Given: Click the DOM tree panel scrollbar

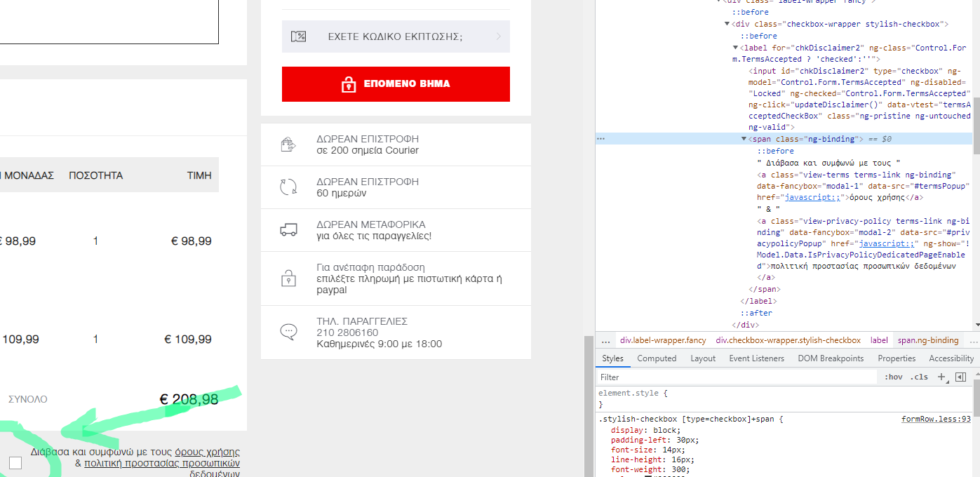Looking at the screenshot, I should [x=975, y=126].
